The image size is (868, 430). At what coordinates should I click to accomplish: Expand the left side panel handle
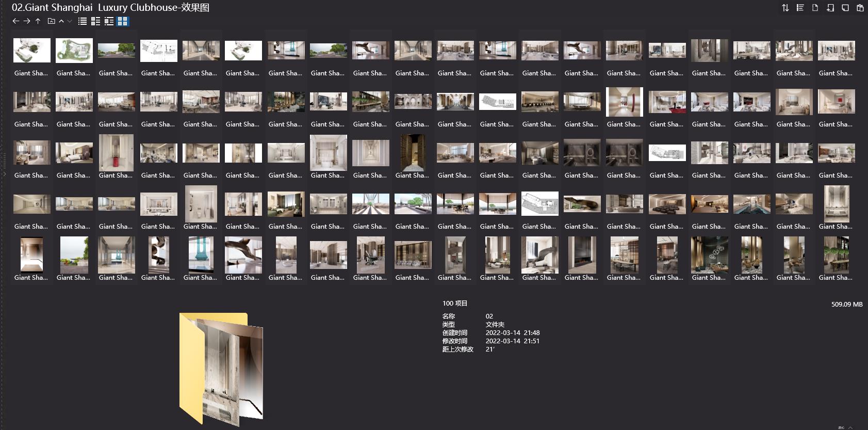pyautogui.click(x=4, y=174)
